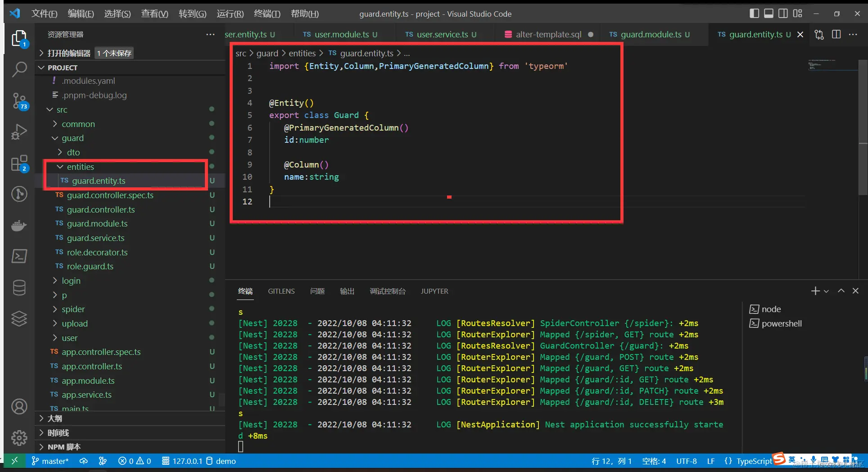Open the Search view
Viewport: 868px width, 472px height.
[19, 69]
